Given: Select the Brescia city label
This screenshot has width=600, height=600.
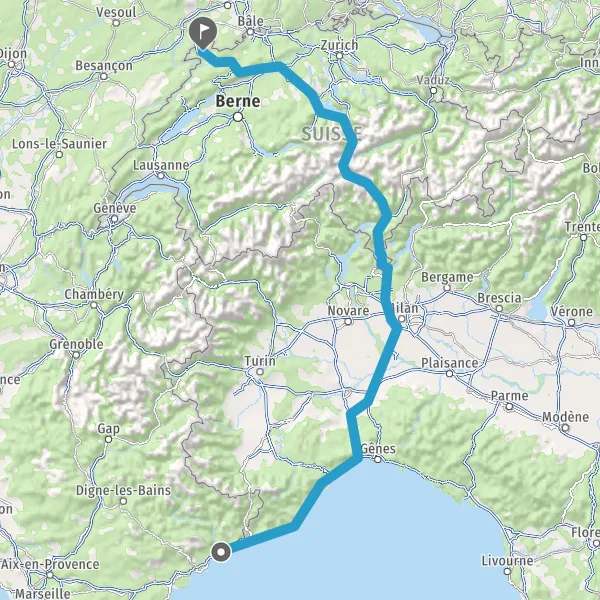Looking at the screenshot, I should click(499, 298).
